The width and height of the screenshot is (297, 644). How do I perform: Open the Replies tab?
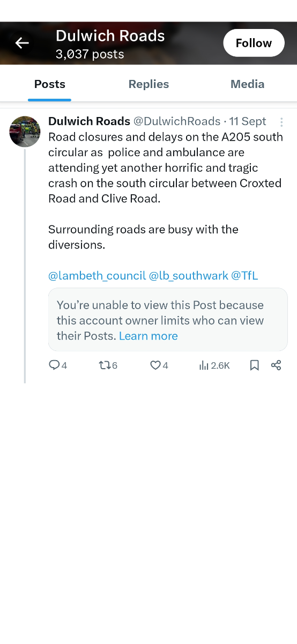pos(148,84)
